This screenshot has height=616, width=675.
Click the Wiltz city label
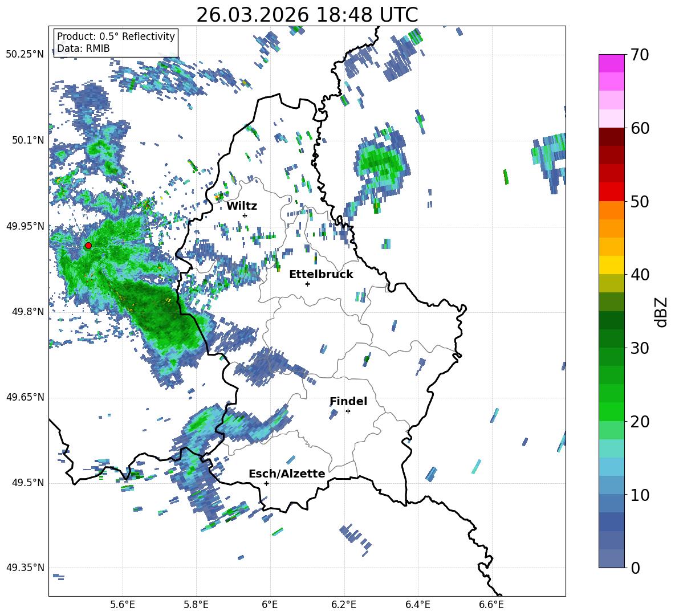(242, 206)
